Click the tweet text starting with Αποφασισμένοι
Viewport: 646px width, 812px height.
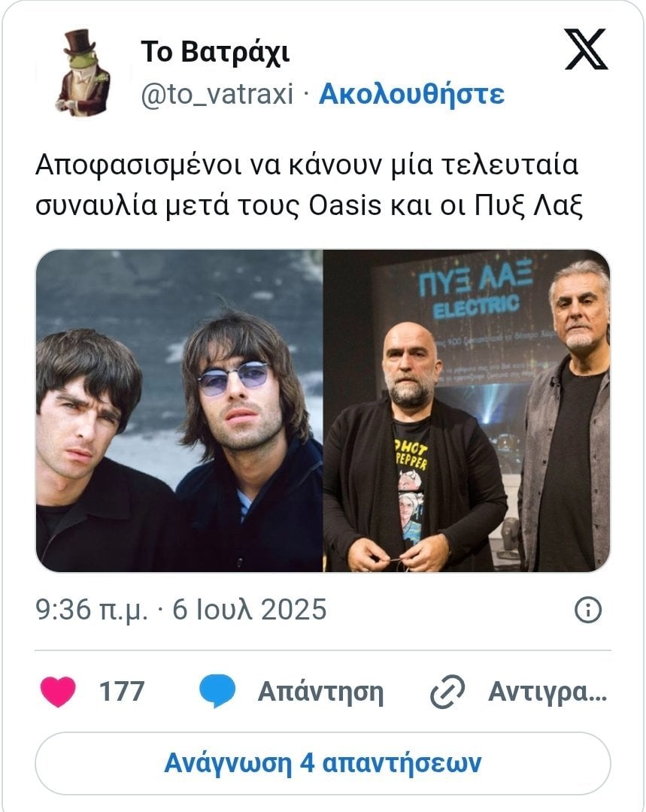click(309, 186)
